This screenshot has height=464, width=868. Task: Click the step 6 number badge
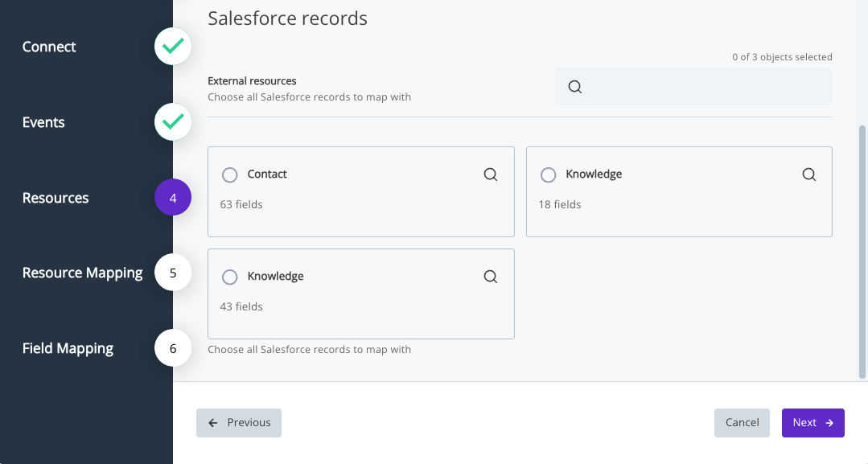tap(172, 349)
